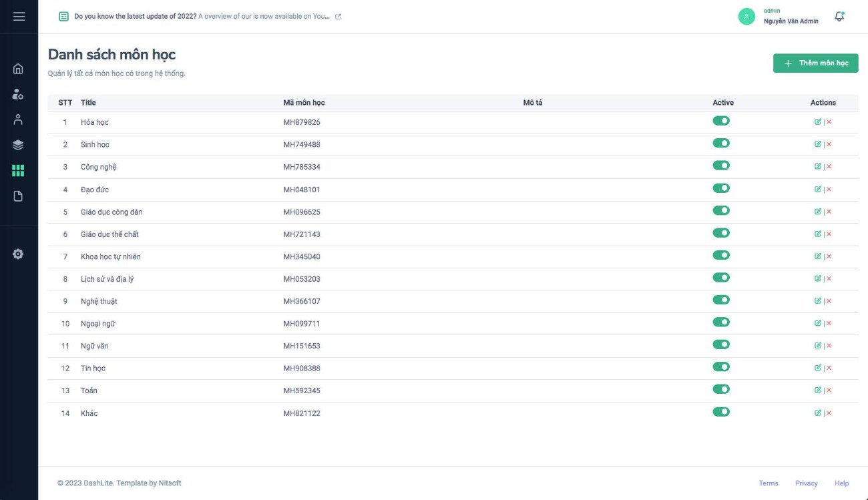
Task: Open the Privacy link in the footer
Action: tap(806, 483)
